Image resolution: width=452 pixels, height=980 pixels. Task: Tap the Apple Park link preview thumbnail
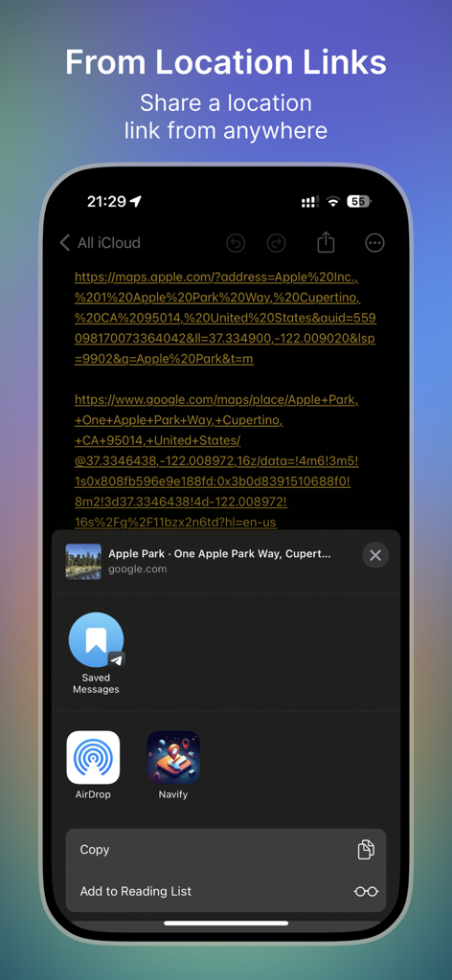(83, 561)
